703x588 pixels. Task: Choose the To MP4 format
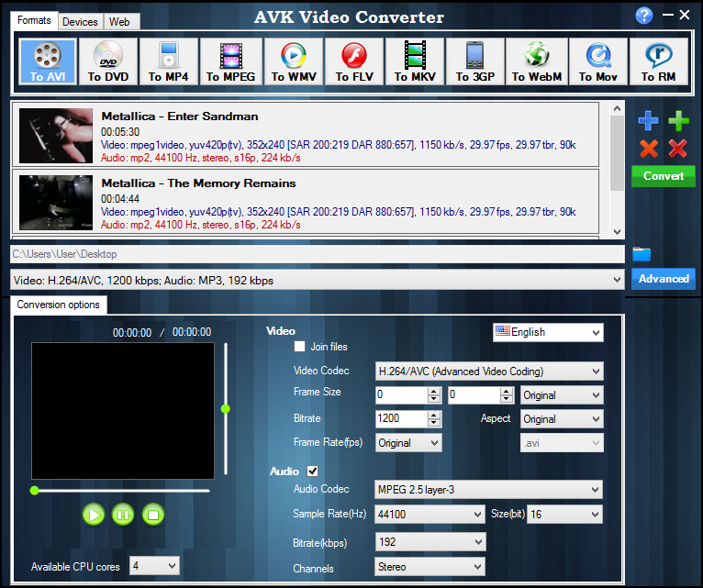coord(169,61)
